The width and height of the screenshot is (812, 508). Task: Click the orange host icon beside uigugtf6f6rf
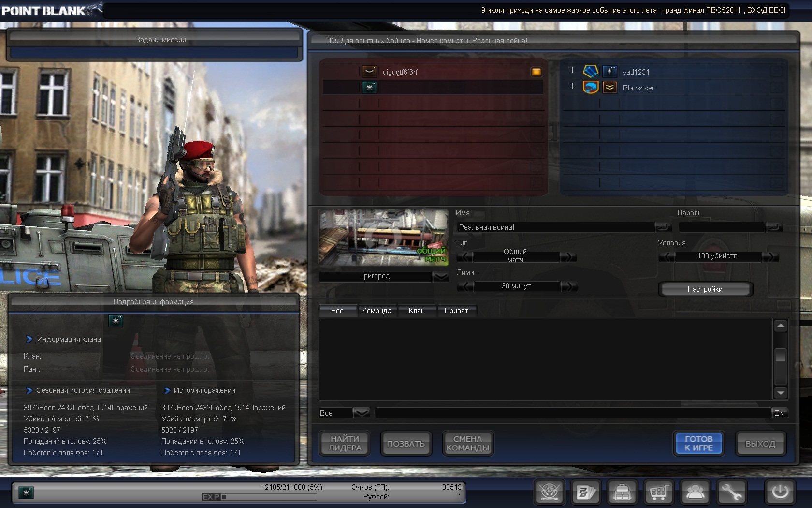tap(536, 72)
